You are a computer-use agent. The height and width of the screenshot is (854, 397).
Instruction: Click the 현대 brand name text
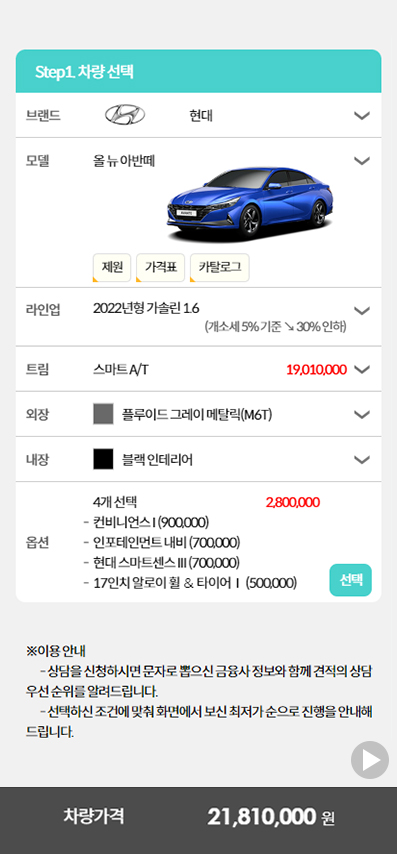click(201, 115)
